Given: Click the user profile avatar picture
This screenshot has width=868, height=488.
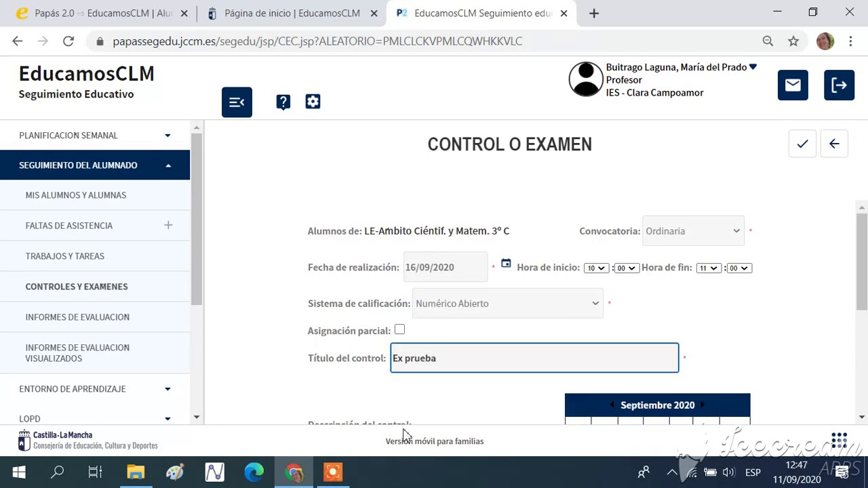Looking at the screenshot, I should pos(586,79).
